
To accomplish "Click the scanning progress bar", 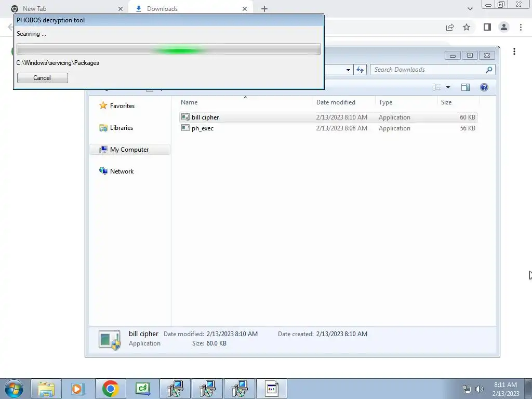I will (x=169, y=49).
